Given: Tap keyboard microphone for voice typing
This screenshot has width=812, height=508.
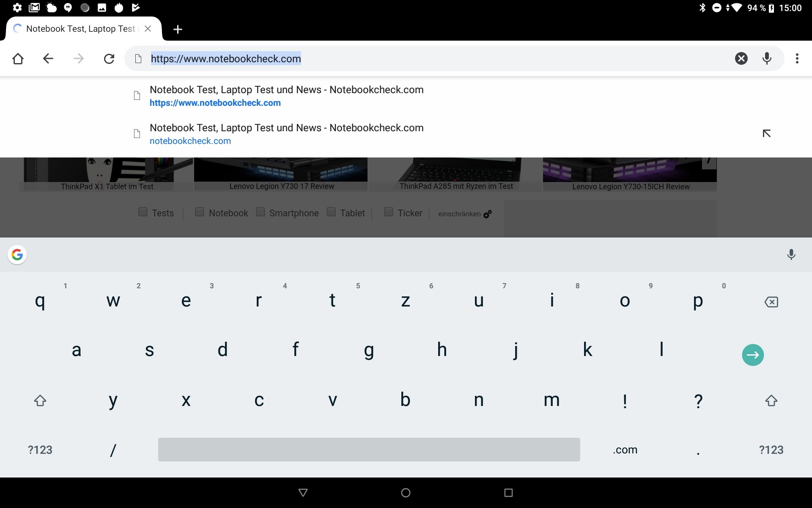Looking at the screenshot, I should 791,254.
